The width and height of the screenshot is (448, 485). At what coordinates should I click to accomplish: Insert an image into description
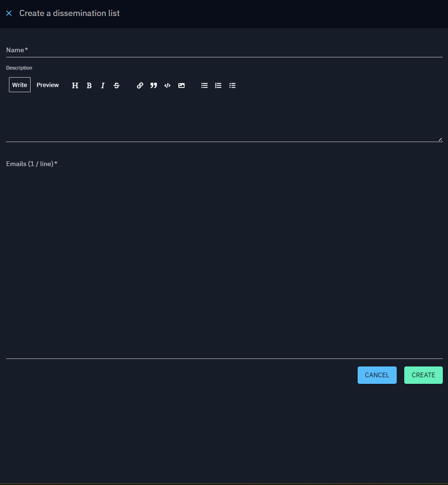pyautogui.click(x=181, y=86)
